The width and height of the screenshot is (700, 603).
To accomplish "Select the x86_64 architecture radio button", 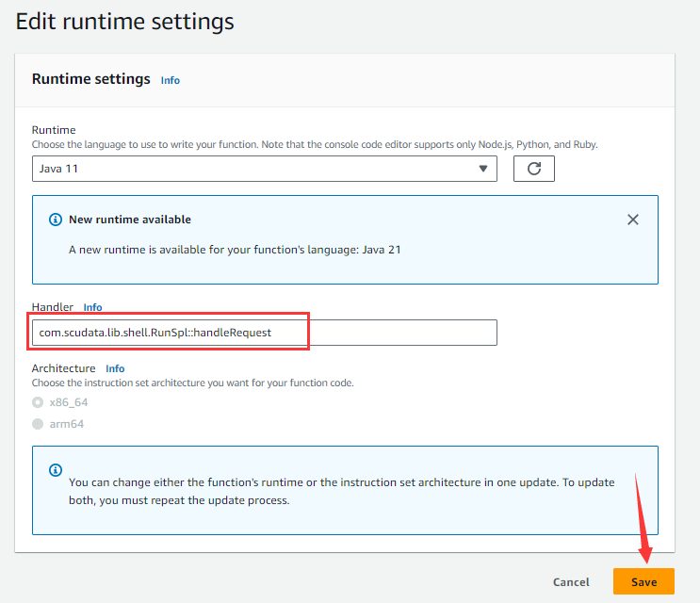I will tap(38, 402).
